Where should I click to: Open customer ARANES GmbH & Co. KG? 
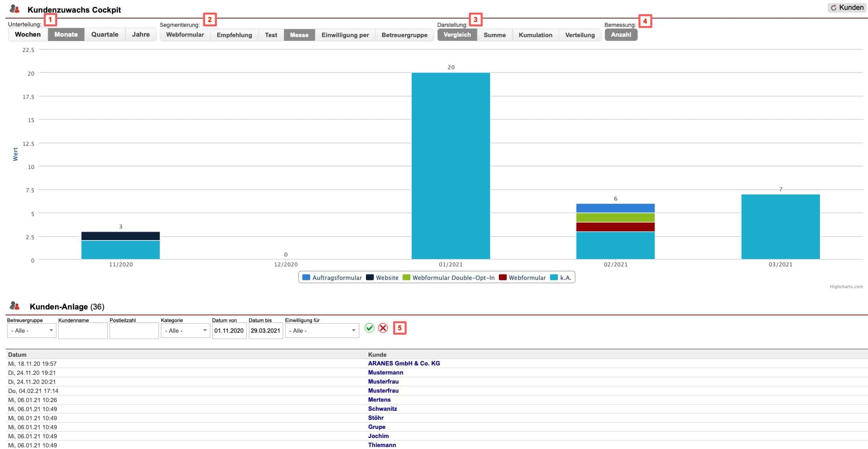coord(404,363)
